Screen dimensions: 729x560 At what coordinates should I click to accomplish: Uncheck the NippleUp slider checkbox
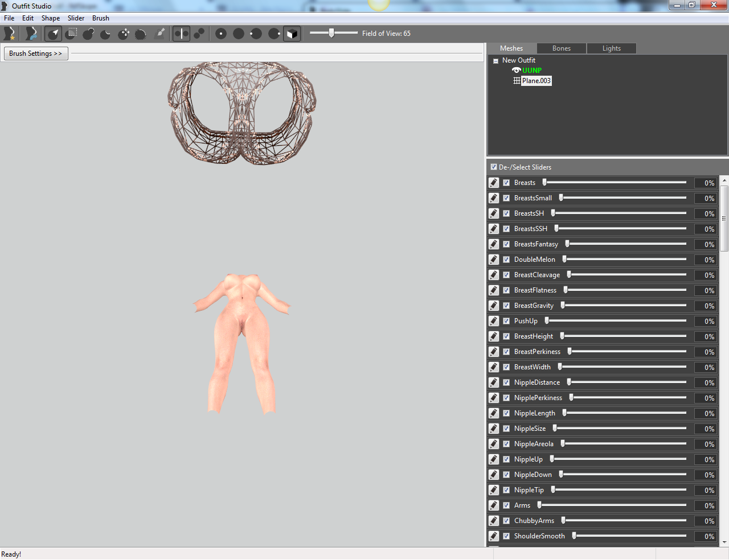pyautogui.click(x=506, y=459)
